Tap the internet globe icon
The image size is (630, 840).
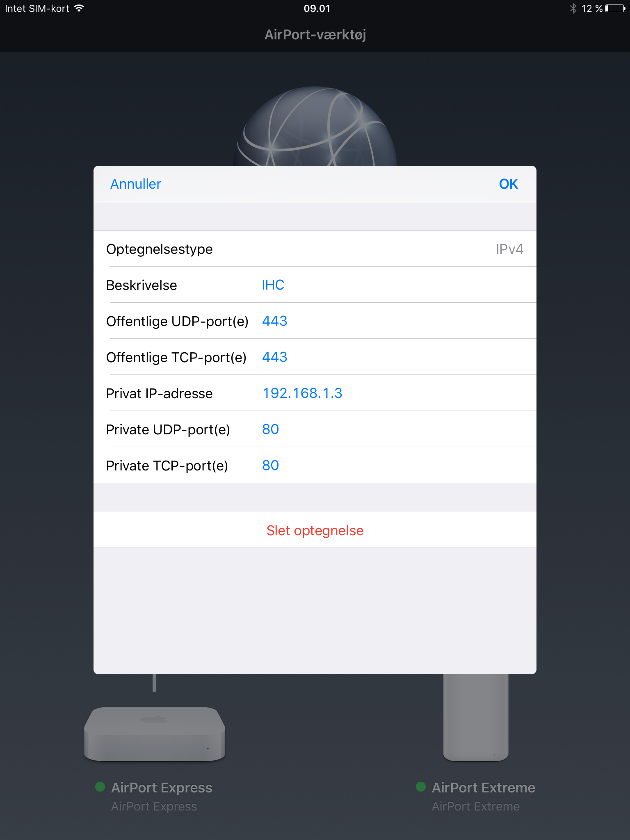coord(315,126)
